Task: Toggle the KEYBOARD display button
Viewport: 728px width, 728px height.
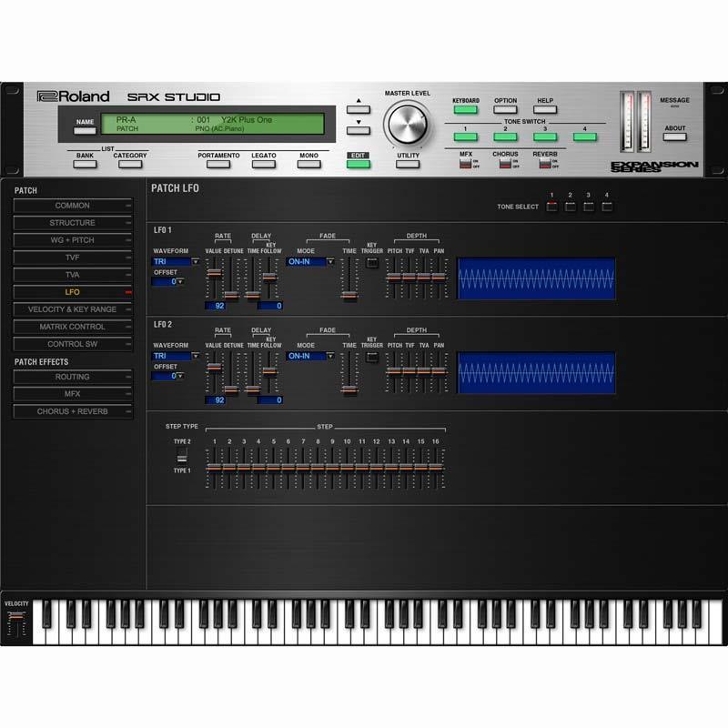Action: pos(465,109)
